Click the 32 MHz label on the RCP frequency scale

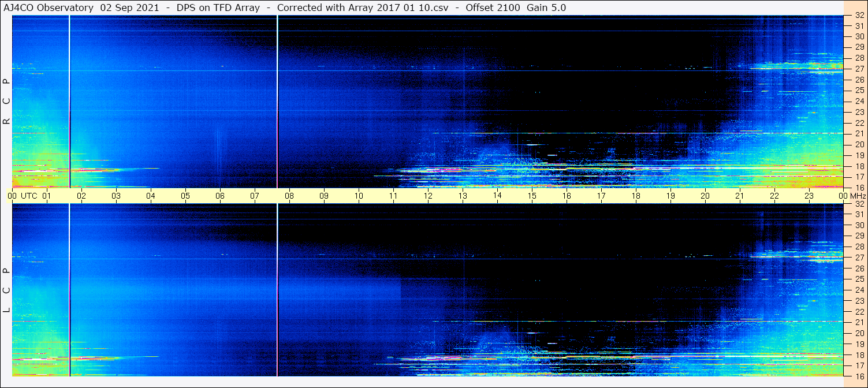(859, 16)
